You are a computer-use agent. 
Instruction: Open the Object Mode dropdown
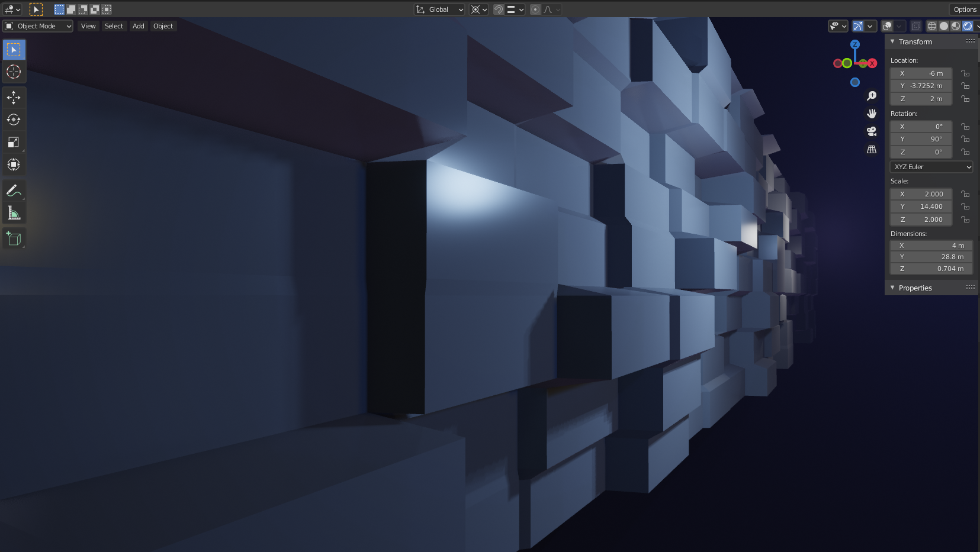[x=38, y=26]
